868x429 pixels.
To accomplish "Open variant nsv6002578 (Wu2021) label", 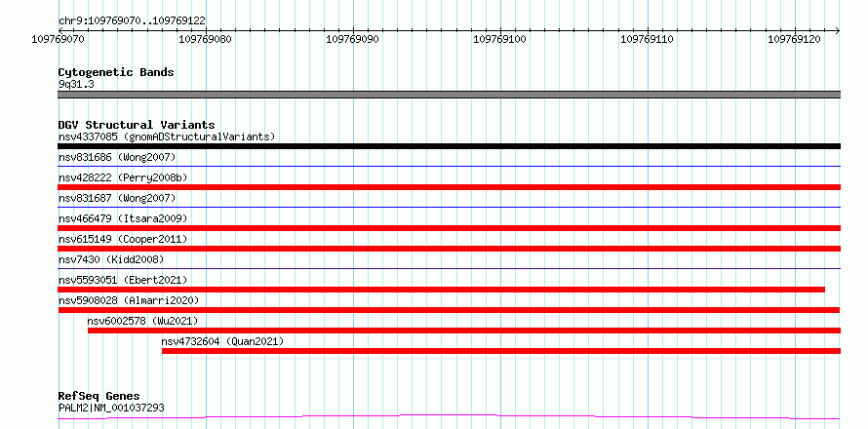I will [142, 321].
